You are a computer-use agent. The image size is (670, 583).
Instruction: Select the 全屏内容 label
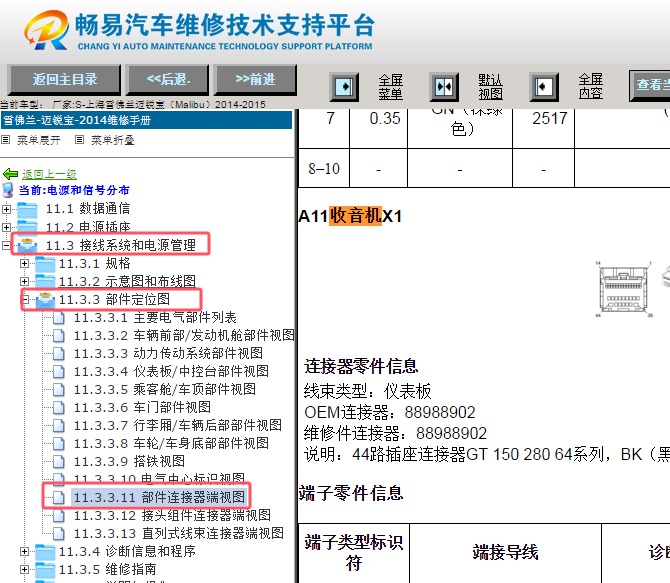pyautogui.click(x=591, y=86)
